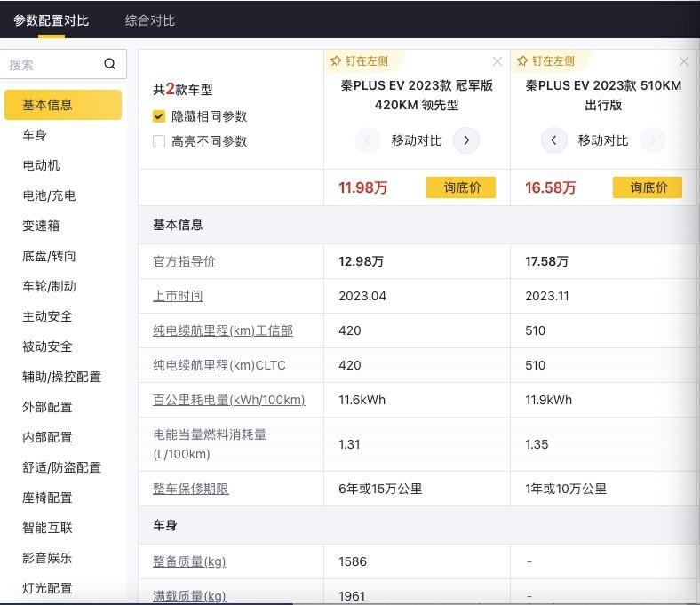Enable 高亮不同参数 checkbox
The image size is (700, 605).
[x=159, y=141]
